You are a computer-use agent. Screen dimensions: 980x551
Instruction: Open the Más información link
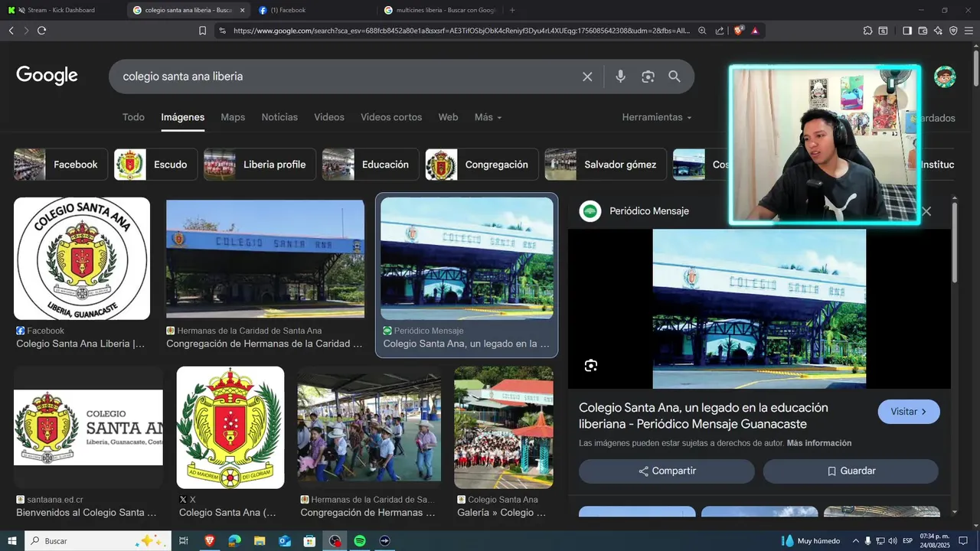818,443
